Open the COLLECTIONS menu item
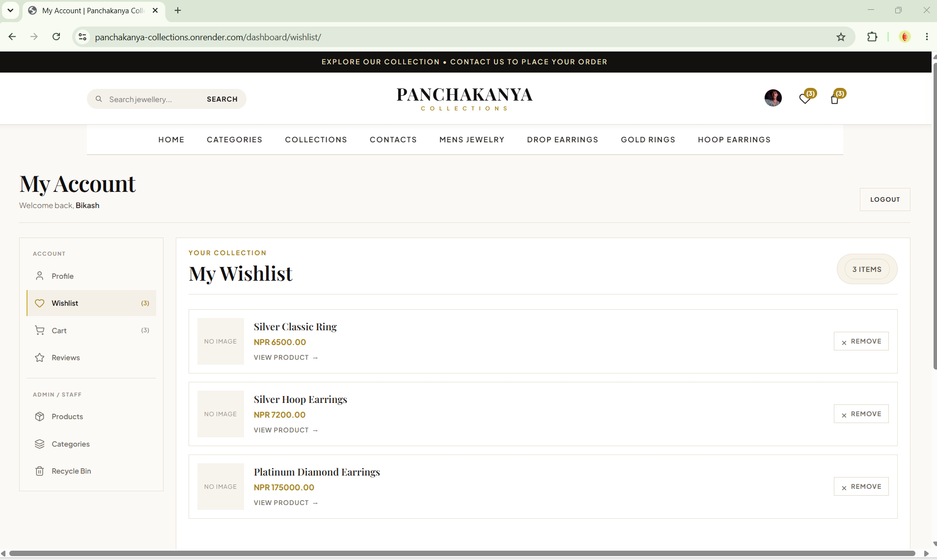This screenshot has width=937, height=560. coord(316,140)
